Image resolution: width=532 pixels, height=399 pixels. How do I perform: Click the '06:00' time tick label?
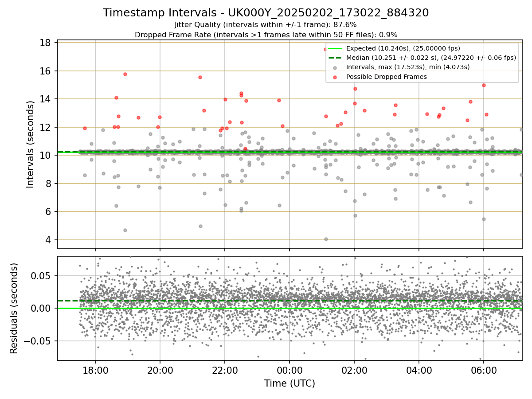tap(484, 370)
